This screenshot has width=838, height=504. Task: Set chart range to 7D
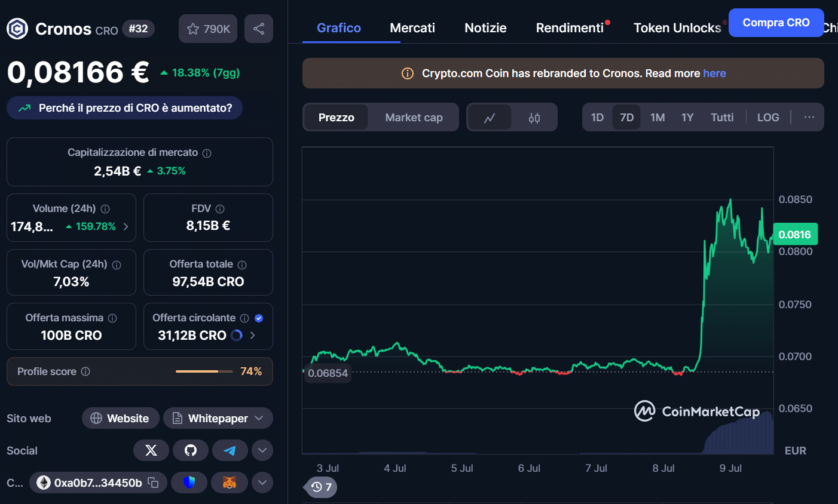pyautogui.click(x=626, y=118)
